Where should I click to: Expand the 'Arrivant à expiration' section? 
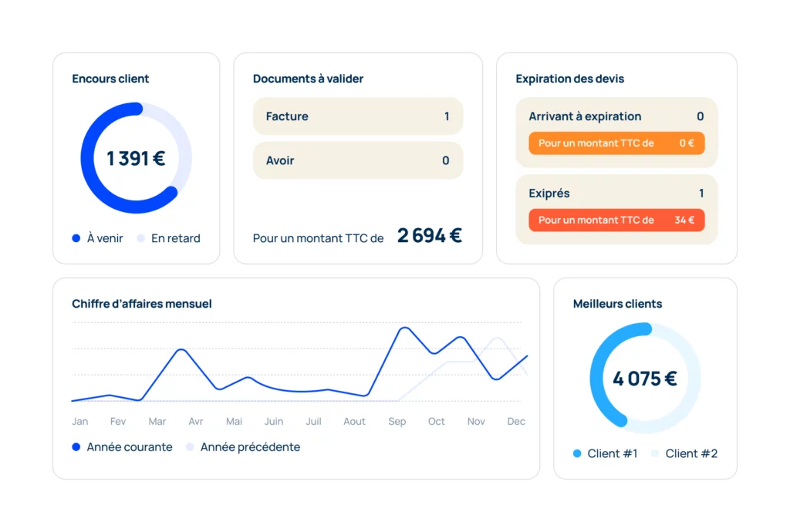tap(616, 116)
